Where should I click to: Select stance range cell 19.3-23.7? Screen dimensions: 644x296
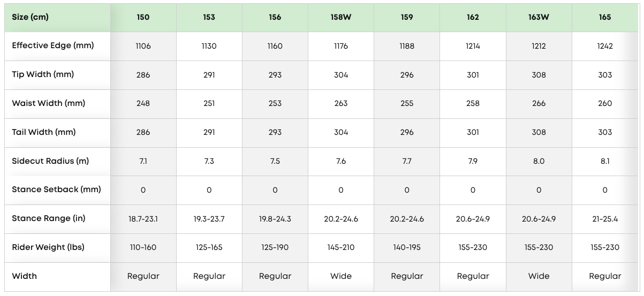click(209, 218)
